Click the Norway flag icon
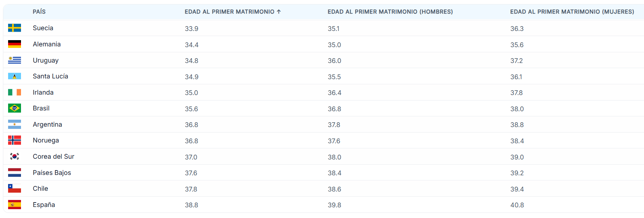This screenshot has height=218, width=644. tap(14, 140)
